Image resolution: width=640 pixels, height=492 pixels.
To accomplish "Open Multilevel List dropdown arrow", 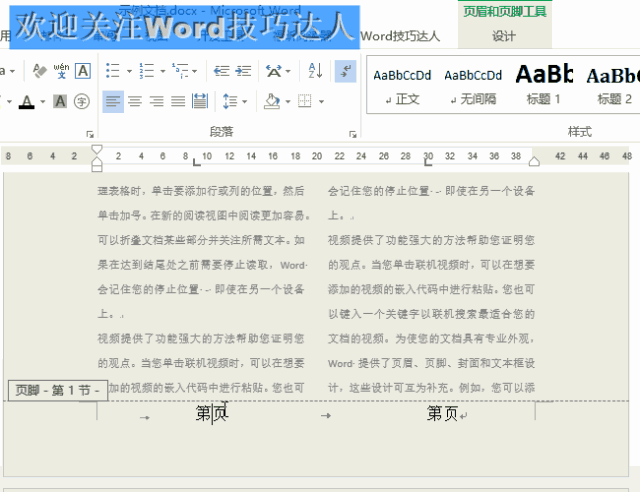I will pos(194,71).
